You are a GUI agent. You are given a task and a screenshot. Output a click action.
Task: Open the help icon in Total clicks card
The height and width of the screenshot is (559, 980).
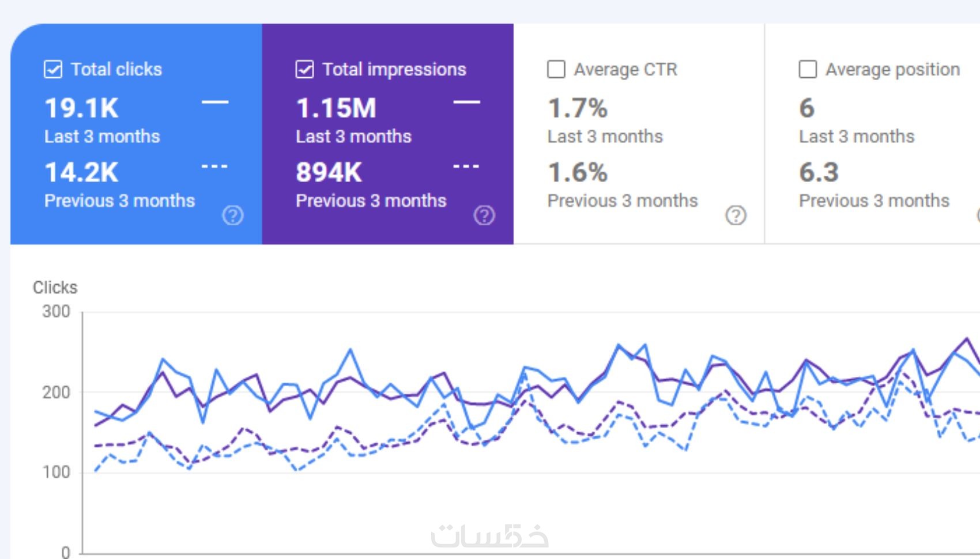tap(233, 216)
